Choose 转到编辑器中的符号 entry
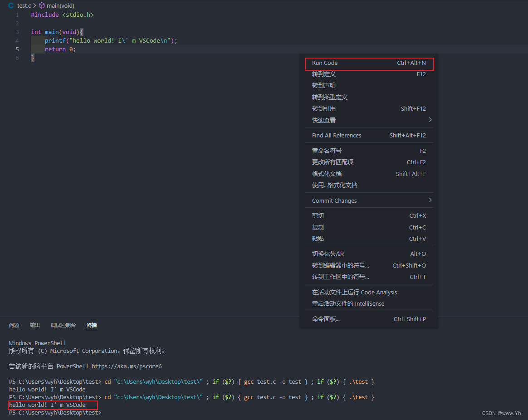The width and height of the screenshot is (528, 420). tap(369, 266)
